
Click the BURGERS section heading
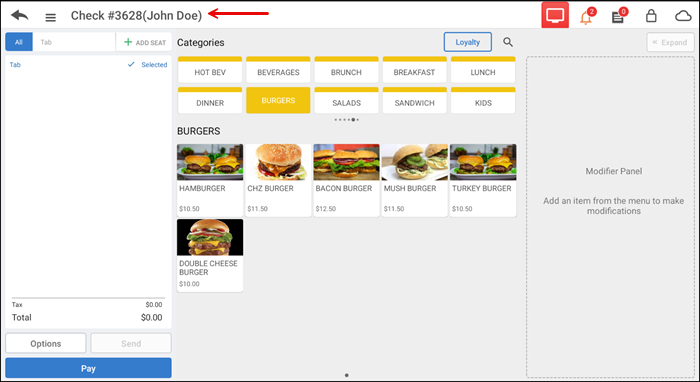point(198,131)
